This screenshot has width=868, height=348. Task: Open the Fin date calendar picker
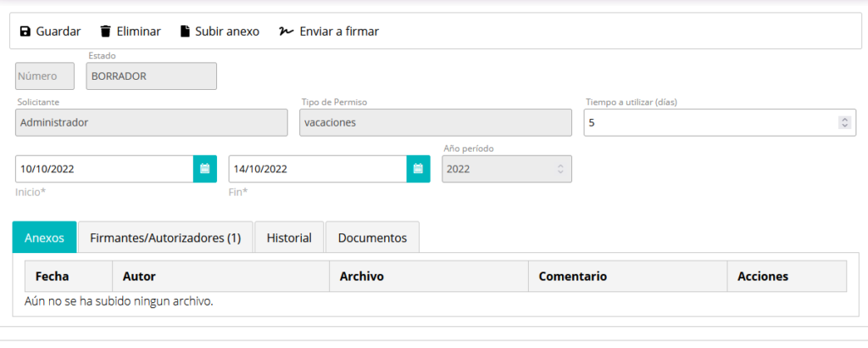click(x=419, y=169)
